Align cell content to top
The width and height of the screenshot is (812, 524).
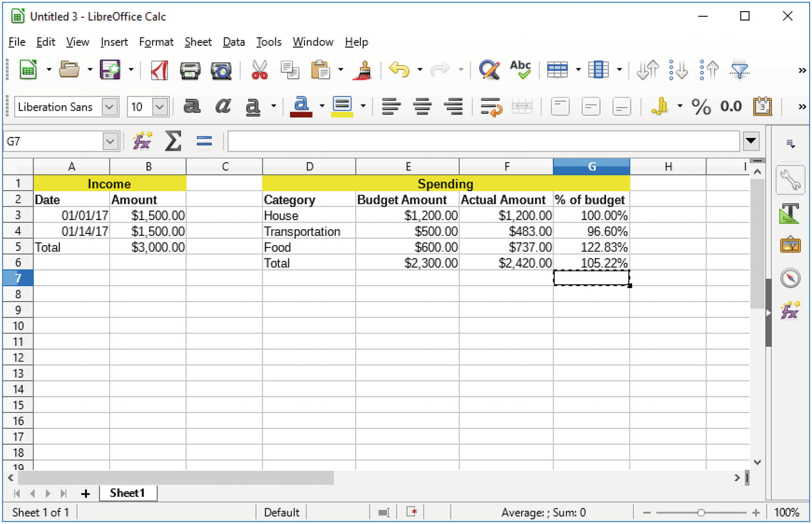[x=560, y=107]
